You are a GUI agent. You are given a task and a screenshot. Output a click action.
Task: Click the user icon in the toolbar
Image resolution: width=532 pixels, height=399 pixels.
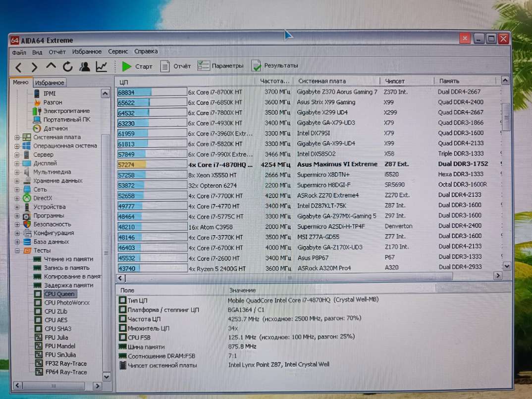pyautogui.click(x=85, y=66)
